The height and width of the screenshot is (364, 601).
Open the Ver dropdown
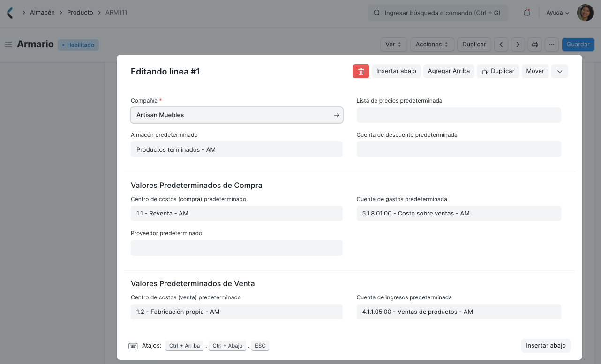(393, 45)
